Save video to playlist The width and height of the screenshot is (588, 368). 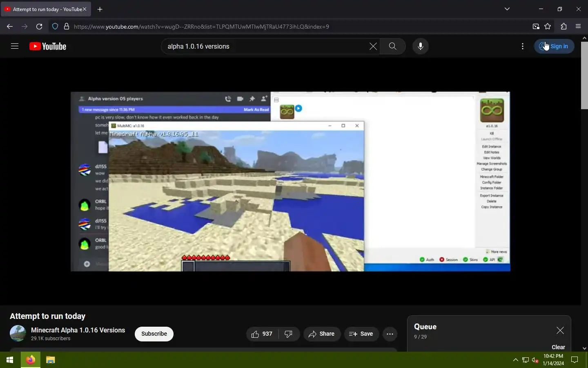(x=361, y=334)
